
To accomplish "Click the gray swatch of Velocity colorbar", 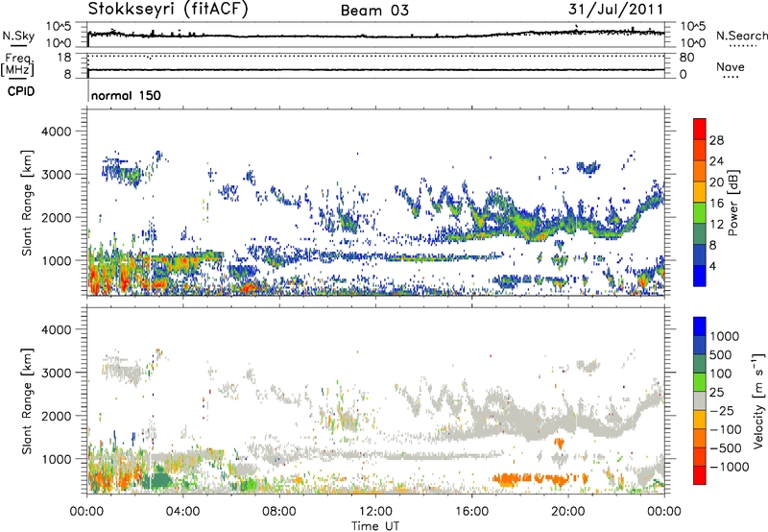I will (x=700, y=401).
